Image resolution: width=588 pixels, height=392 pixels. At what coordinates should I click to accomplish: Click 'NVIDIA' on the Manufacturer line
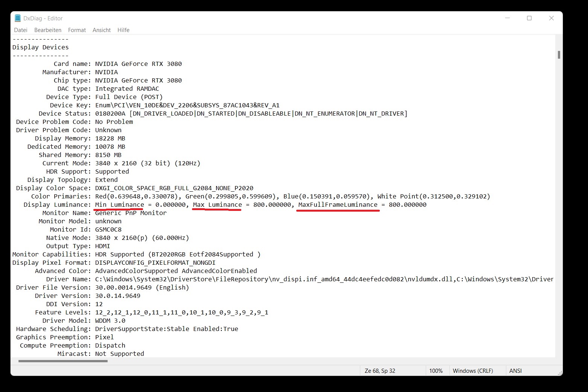click(107, 72)
